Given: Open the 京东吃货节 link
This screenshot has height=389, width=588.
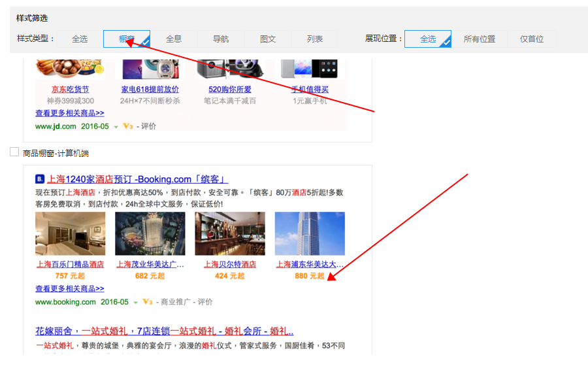Looking at the screenshot, I should [70, 90].
